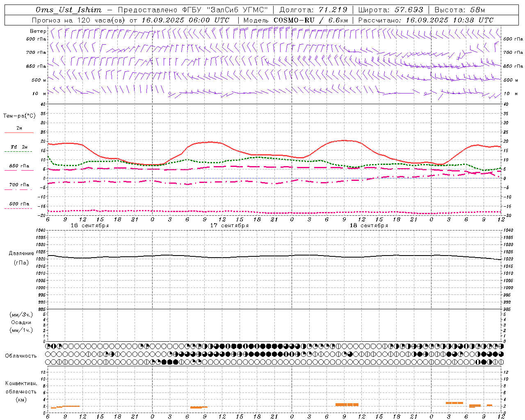The height and width of the screenshot is (420, 525).
Task: Click the (мм/3ч.) precipitation unit label
Action: (x=21, y=315)
